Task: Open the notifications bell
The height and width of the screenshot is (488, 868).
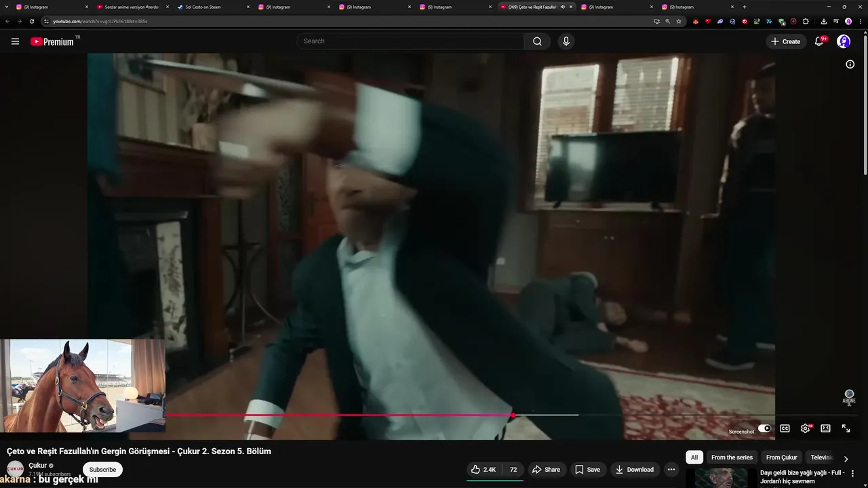Action: tap(819, 41)
